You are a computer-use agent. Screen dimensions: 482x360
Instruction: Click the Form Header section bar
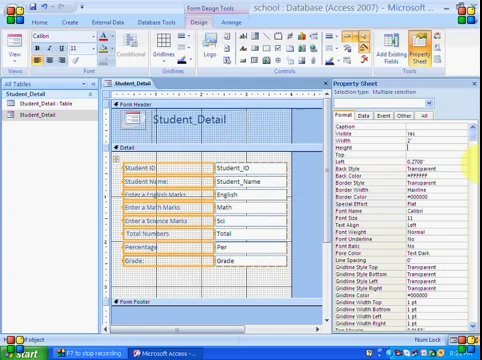click(217, 104)
